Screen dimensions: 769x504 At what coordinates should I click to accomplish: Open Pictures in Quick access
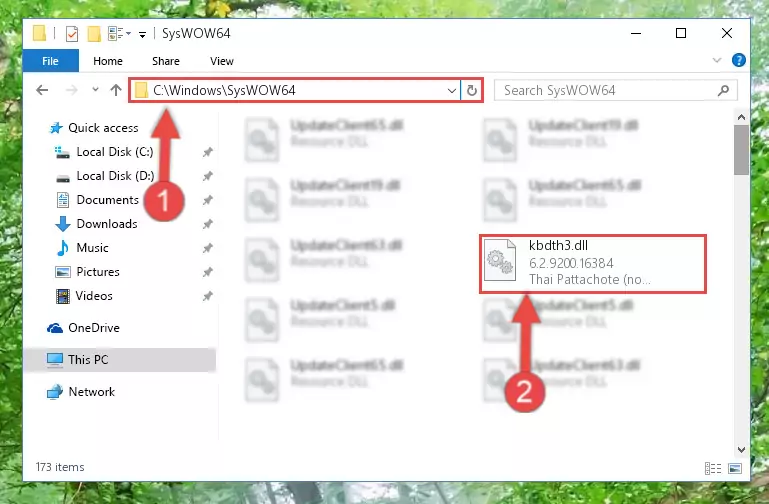(98, 272)
